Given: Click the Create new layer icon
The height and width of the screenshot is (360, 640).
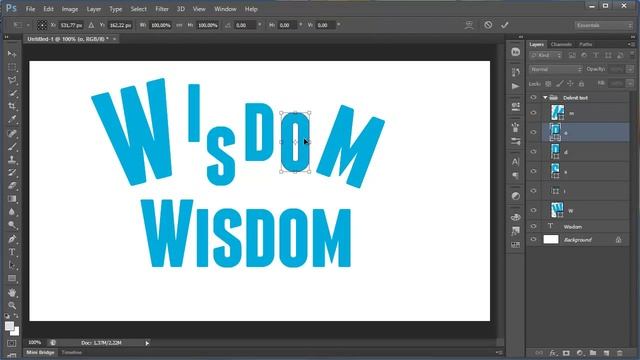Looking at the screenshot, I should point(606,353).
